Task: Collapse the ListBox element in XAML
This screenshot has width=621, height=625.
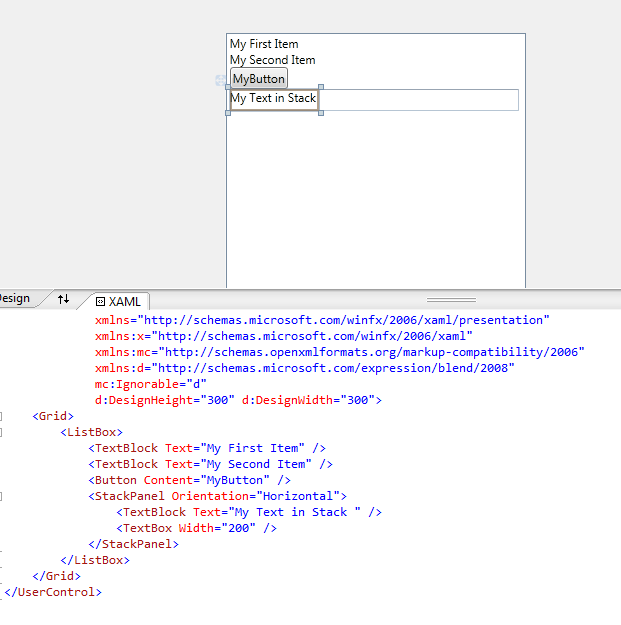Action: point(1,432)
